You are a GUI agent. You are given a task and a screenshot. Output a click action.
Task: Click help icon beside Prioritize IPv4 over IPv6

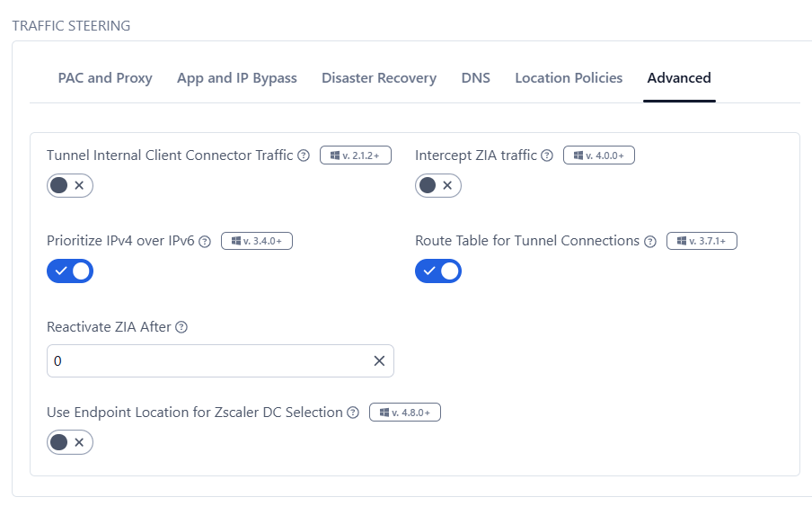pyautogui.click(x=205, y=241)
